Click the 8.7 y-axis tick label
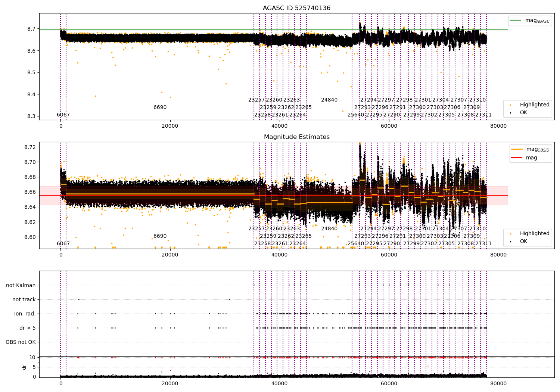The image size is (560, 392). [31, 29]
